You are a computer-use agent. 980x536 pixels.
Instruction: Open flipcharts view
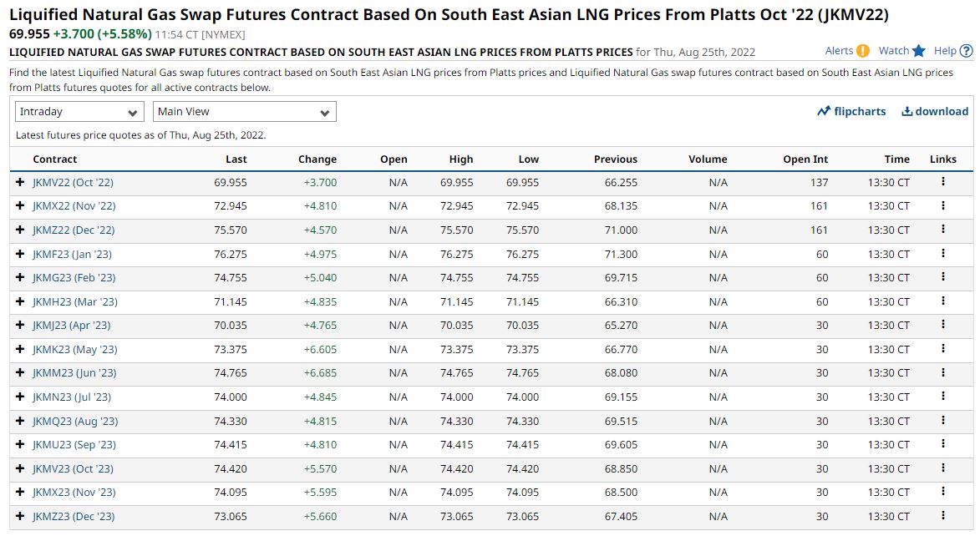851,111
